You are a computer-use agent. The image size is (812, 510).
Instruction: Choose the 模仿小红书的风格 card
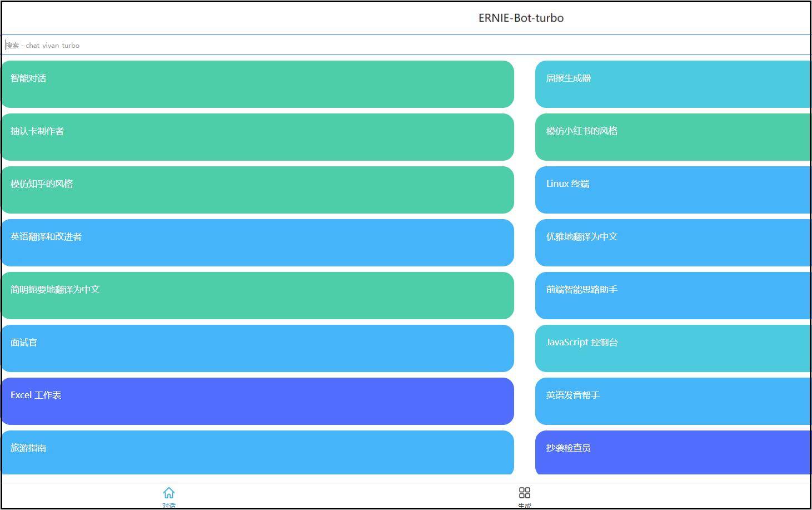[672, 137]
